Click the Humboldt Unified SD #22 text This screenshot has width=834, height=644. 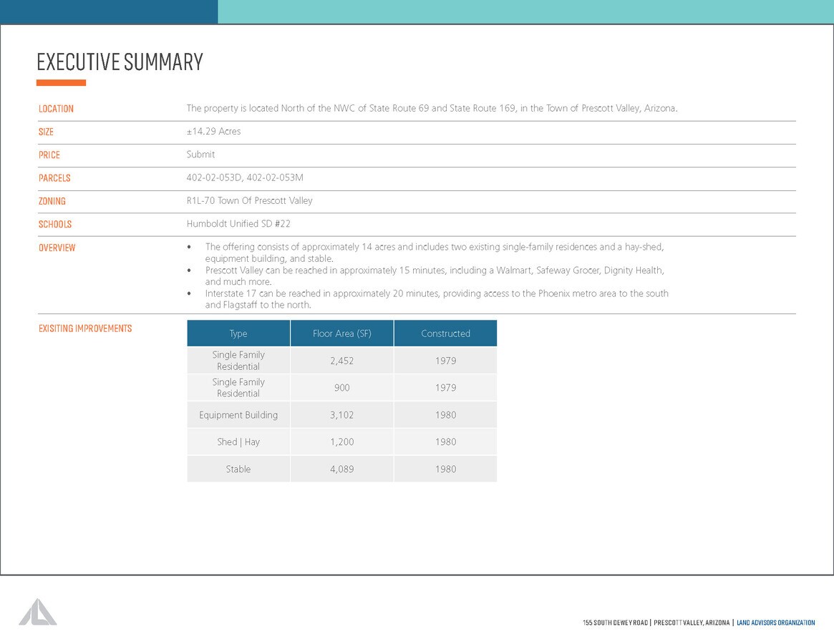click(x=238, y=224)
